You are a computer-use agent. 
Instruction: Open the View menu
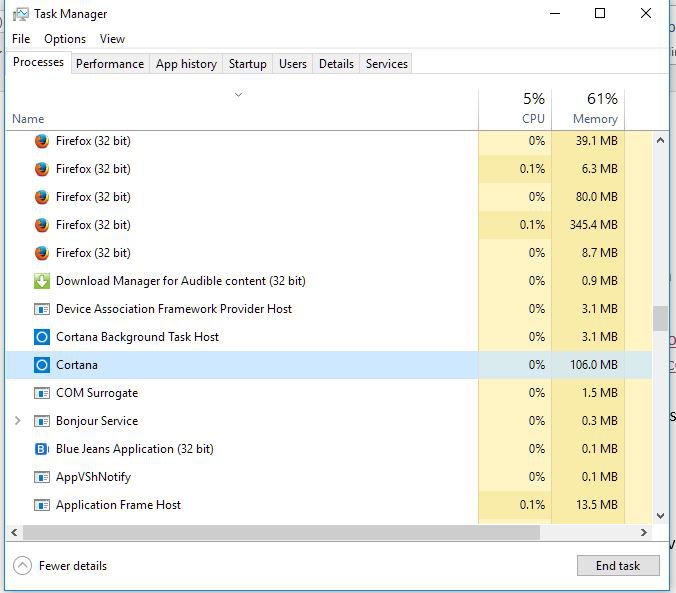coord(112,39)
